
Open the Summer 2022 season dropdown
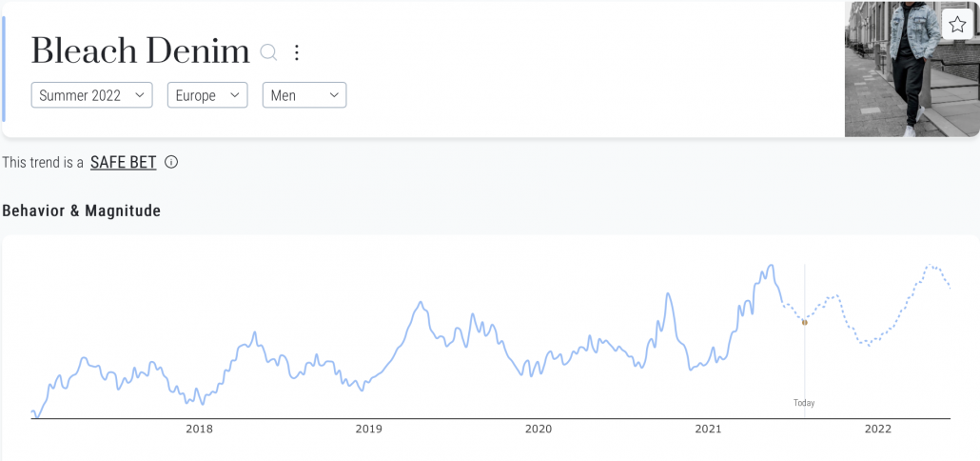coord(92,95)
